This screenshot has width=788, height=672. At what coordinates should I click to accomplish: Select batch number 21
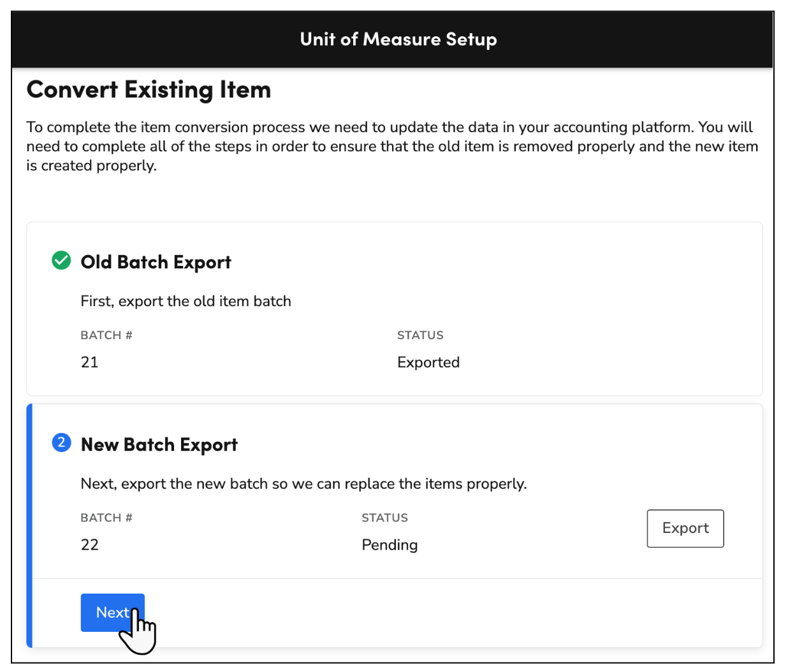click(x=90, y=362)
